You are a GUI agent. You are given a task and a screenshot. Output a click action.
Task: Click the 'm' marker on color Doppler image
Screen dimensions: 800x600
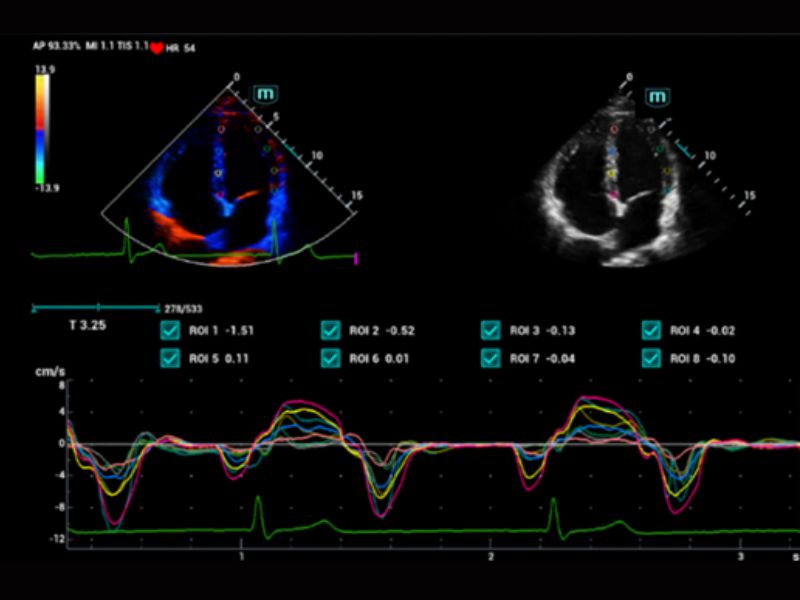264,94
